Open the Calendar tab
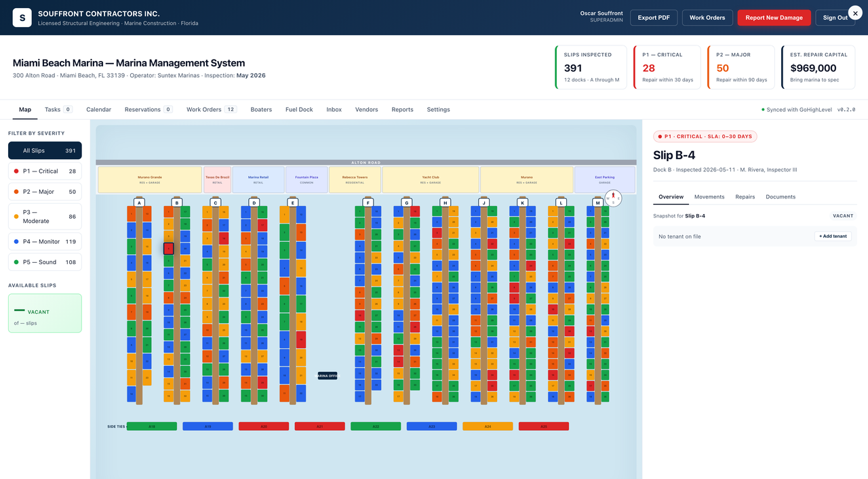This screenshot has width=868, height=479. click(x=99, y=109)
